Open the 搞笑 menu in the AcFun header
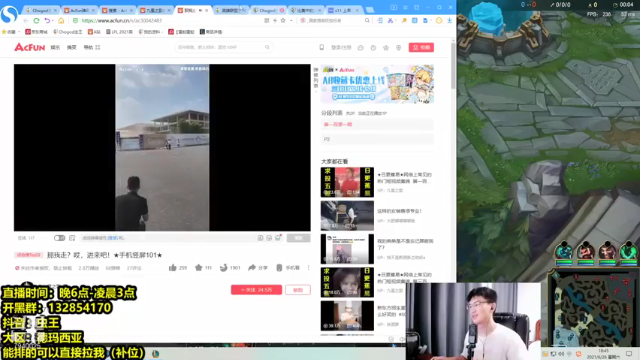The height and width of the screenshot is (360, 640). tap(72, 47)
